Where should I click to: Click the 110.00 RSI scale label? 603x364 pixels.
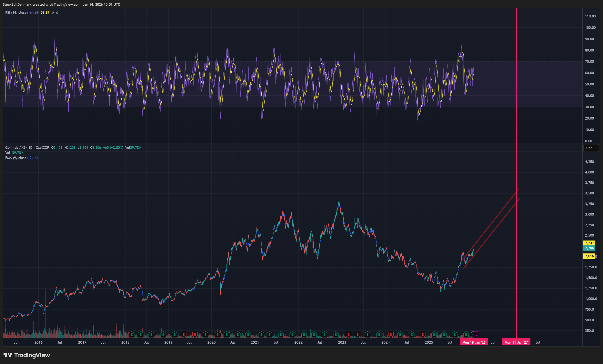[590, 16]
